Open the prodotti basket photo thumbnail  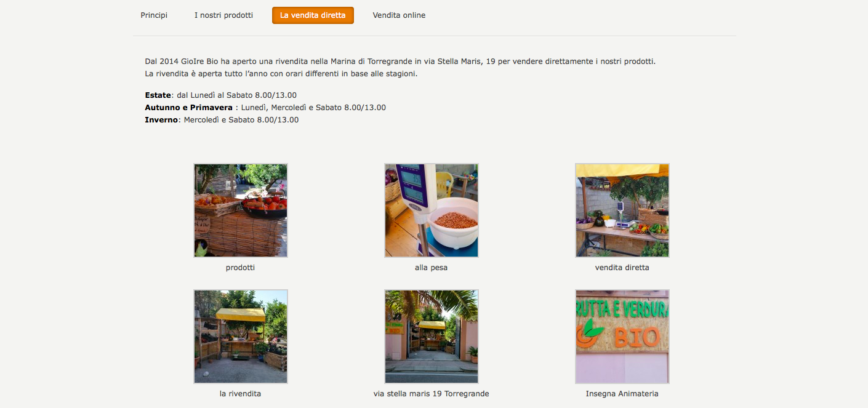pyautogui.click(x=241, y=210)
